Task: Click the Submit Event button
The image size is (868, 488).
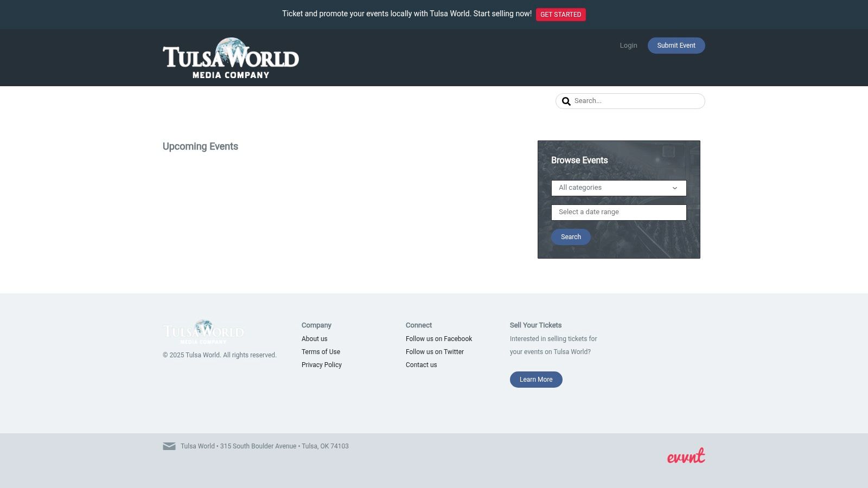Action: (x=676, y=46)
